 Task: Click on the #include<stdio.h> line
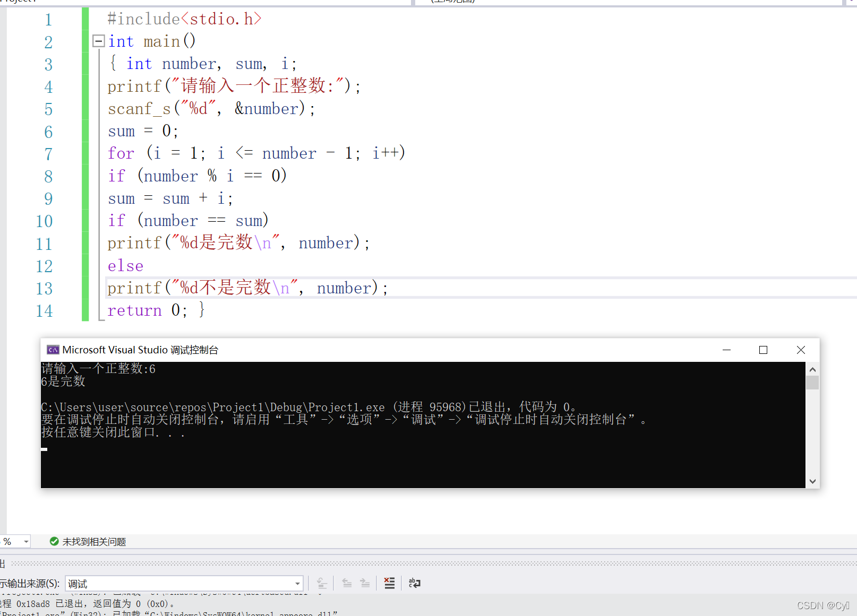[x=184, y=19]
